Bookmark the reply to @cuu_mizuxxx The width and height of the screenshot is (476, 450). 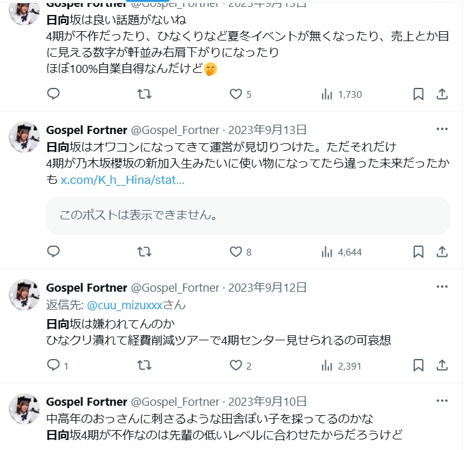[x=418, y=366]
